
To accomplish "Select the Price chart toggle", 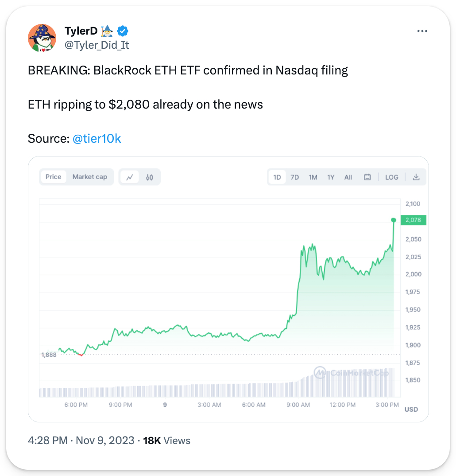I will tap(54, 177).
